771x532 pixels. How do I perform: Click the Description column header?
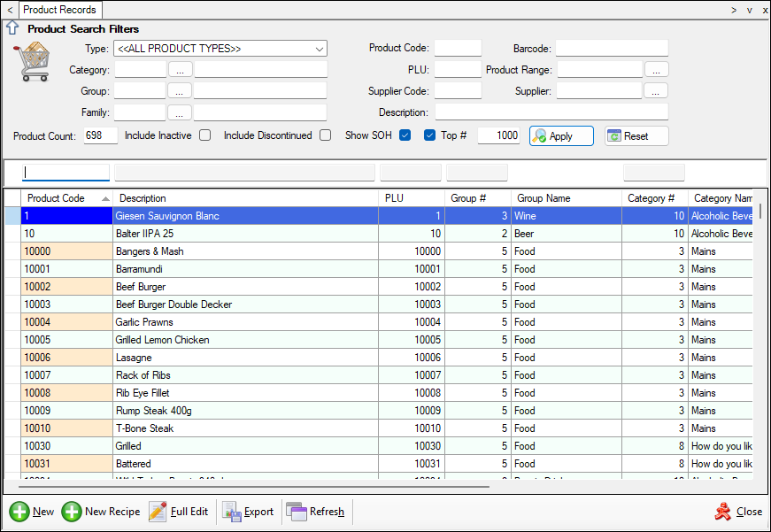pyautogui.click(x=246, y=198)
